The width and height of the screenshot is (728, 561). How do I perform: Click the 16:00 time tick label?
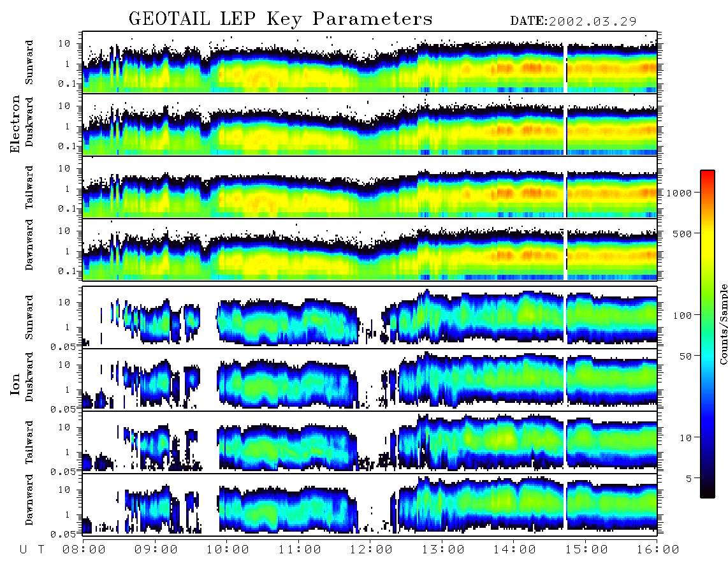click(657, 550)
